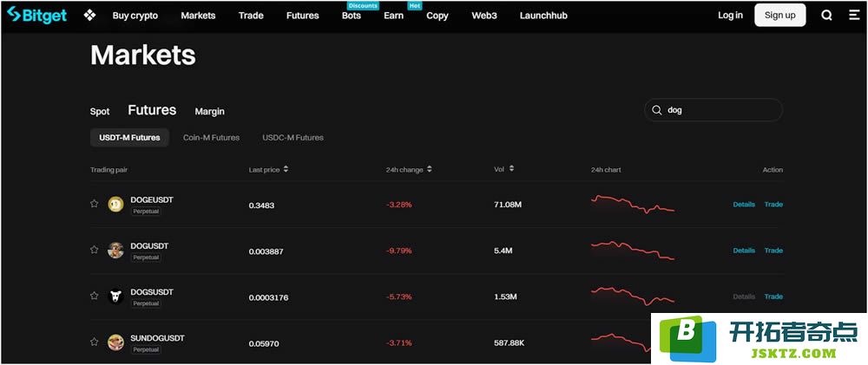Viewport: 868px width, 365px height.
Task: Click Trade for DOGUSDT
Action: 773,251
